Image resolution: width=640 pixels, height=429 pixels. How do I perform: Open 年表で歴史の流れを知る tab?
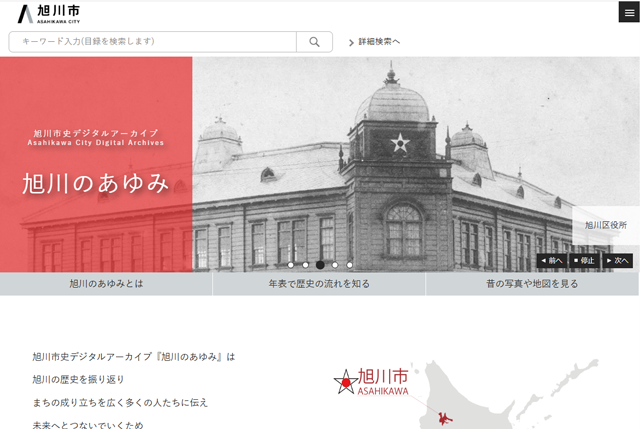tap(319, 284)
